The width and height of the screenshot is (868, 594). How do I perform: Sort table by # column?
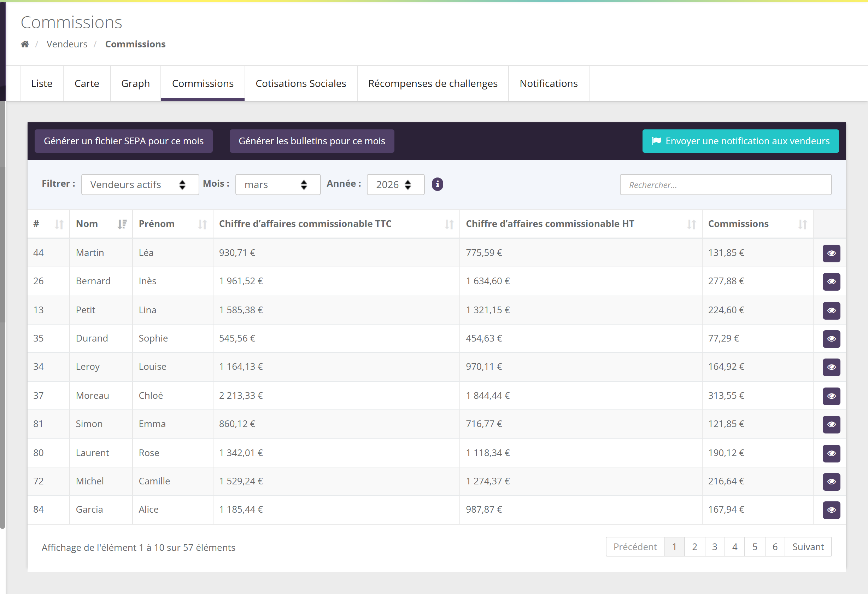coord(48,224)
